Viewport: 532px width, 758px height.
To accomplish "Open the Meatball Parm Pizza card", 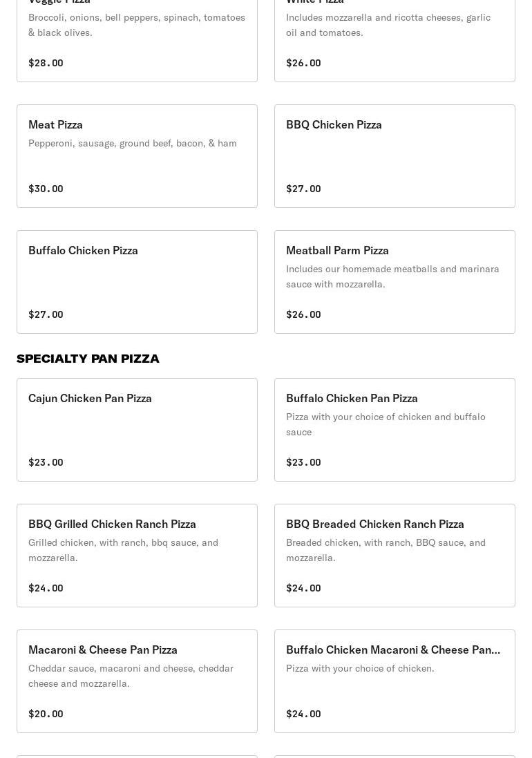I will (x=337, y=251).
